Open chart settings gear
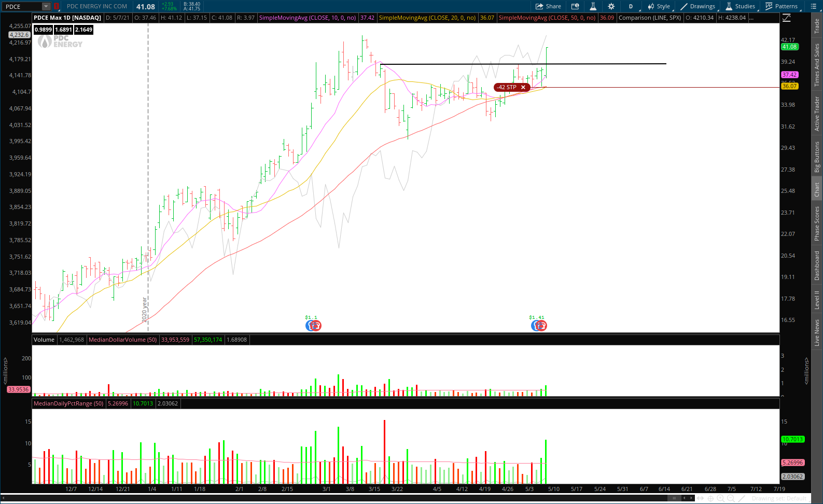The image size is (823, 504). 611,6
